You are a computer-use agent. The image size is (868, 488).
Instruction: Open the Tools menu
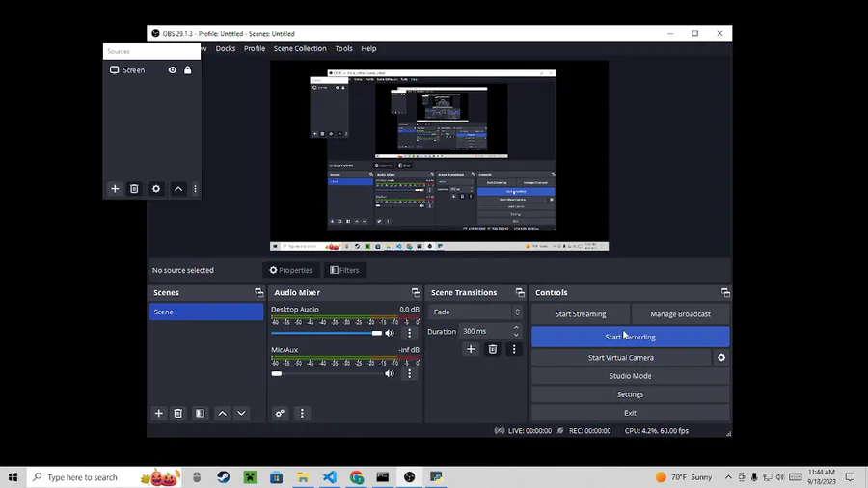[x=343, y=48]
